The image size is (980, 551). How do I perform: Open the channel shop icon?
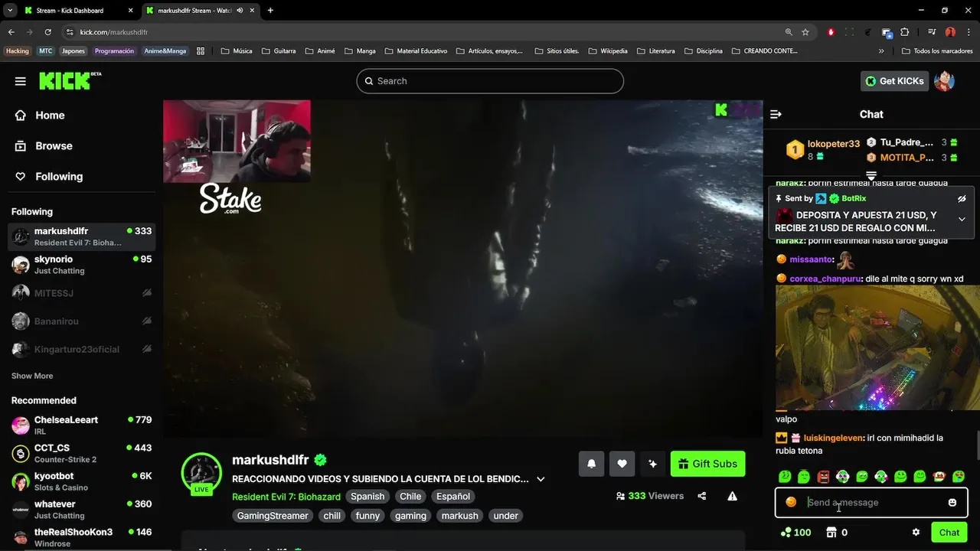(x=831, y=533)
